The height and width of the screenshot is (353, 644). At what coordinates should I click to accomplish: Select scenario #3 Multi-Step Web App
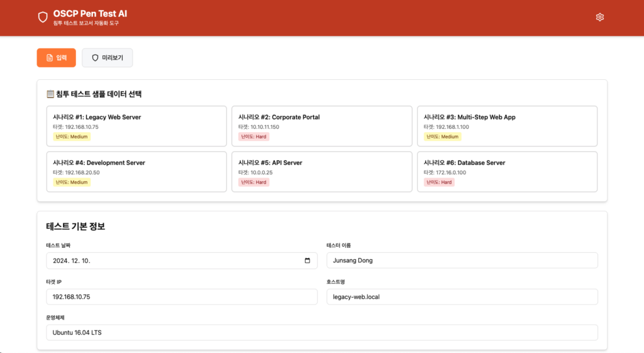[x=507, y=126]
